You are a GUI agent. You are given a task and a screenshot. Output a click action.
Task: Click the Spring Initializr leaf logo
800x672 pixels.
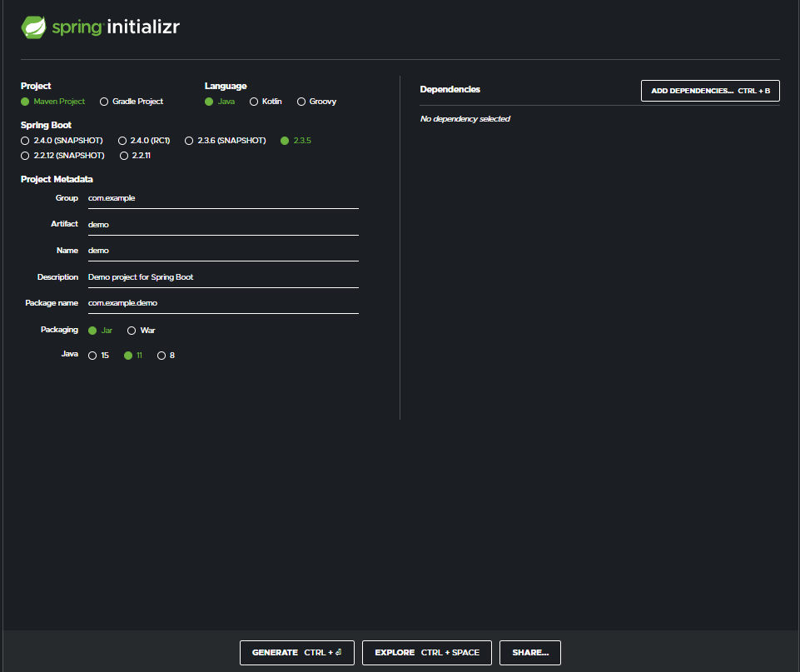pyautogui.click(x=33, y=27)
